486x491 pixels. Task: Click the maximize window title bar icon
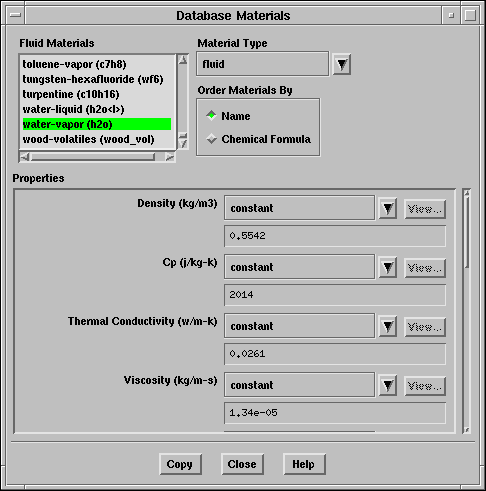tap(470, 15)
